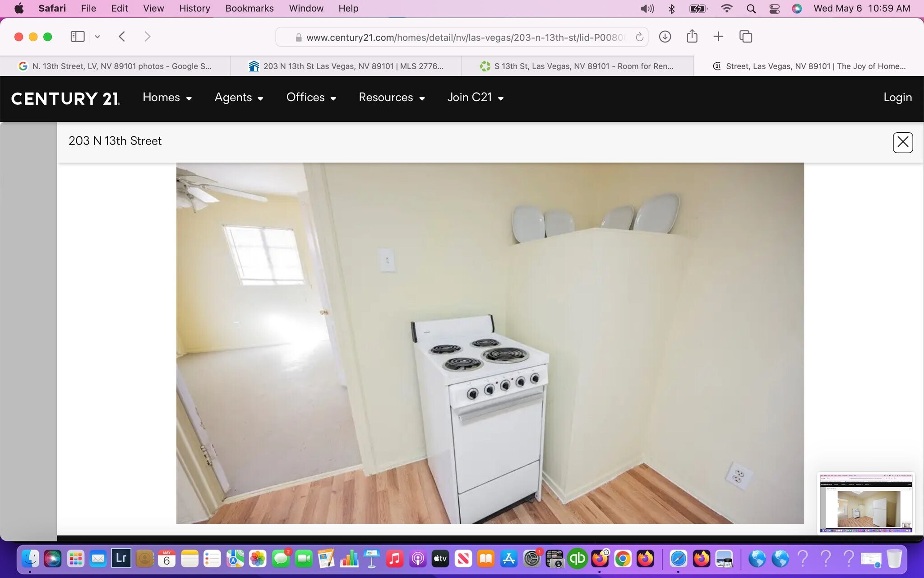924x578 pixels.
Task: Launch Adobe Lightroom from the Dock
Action: pos(121,558)
